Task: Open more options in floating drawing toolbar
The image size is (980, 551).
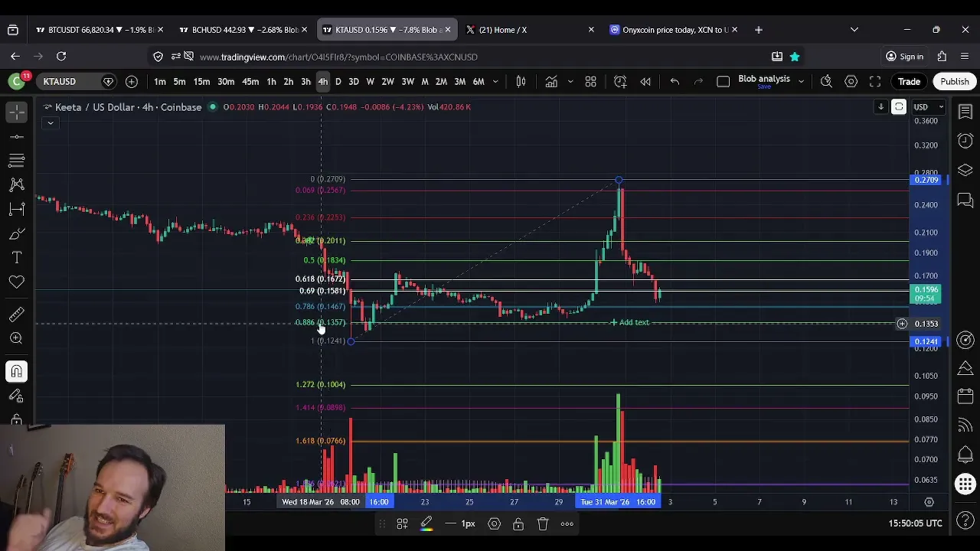Action: (567, 524)
